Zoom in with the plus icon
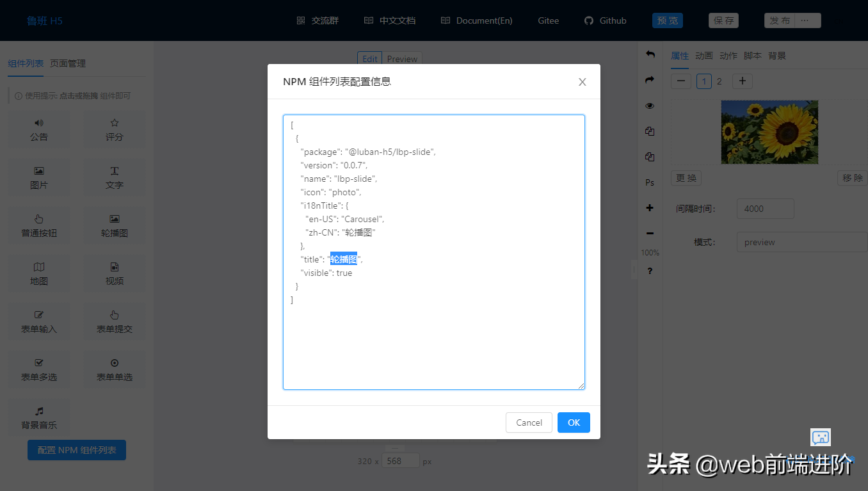868x491 pixels. tap(650, 208)
